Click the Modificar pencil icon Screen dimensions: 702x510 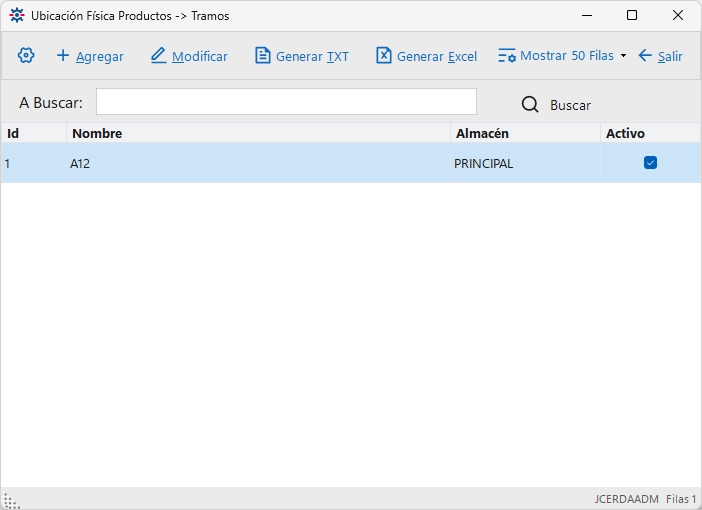(x=158, y=56)
